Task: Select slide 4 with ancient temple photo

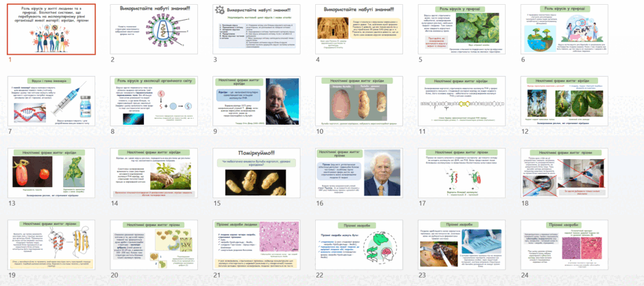Action: 359,29
